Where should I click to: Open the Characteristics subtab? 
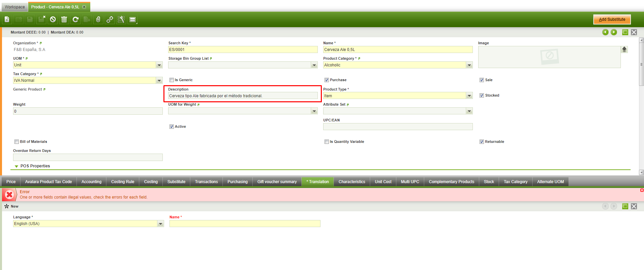click(x=352, y=182)
